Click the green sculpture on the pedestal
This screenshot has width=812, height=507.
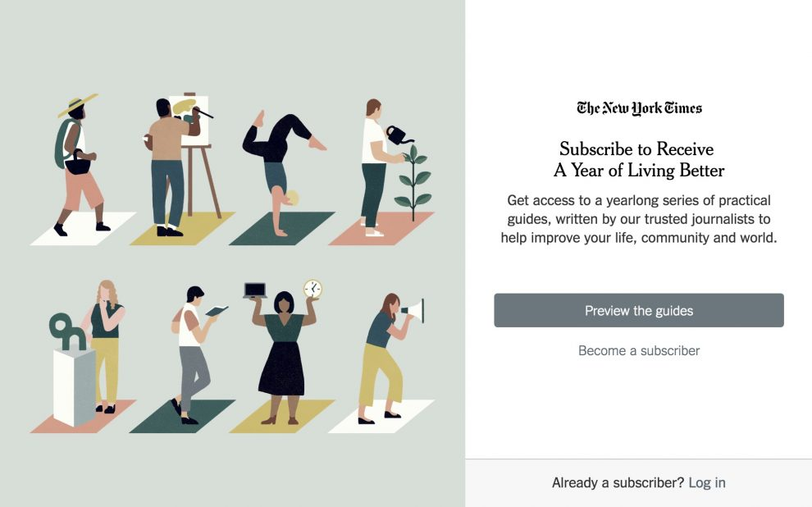coord(67,331)
